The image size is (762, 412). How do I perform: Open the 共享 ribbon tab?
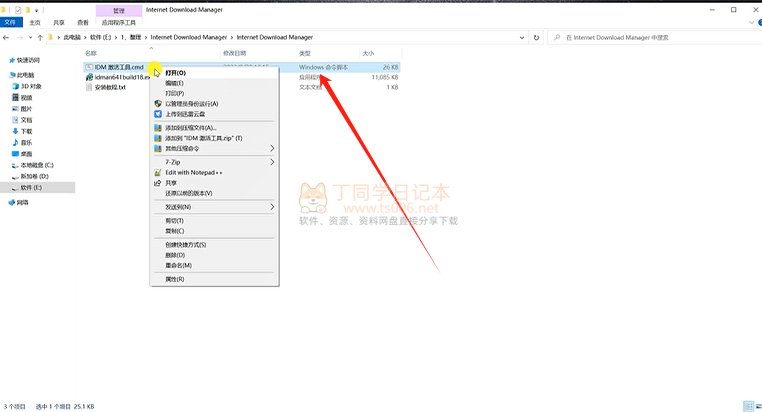pyautogui.click(x=59, y=22)
